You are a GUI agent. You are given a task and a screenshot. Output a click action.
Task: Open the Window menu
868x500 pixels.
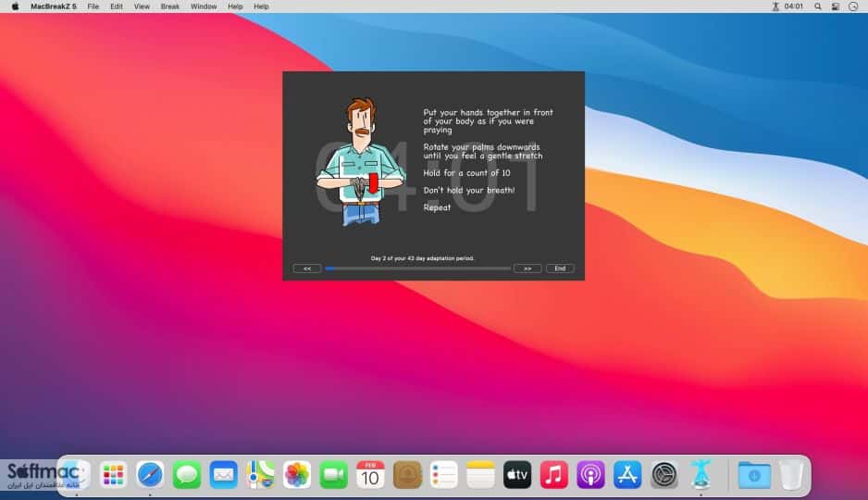pos(204,6)
